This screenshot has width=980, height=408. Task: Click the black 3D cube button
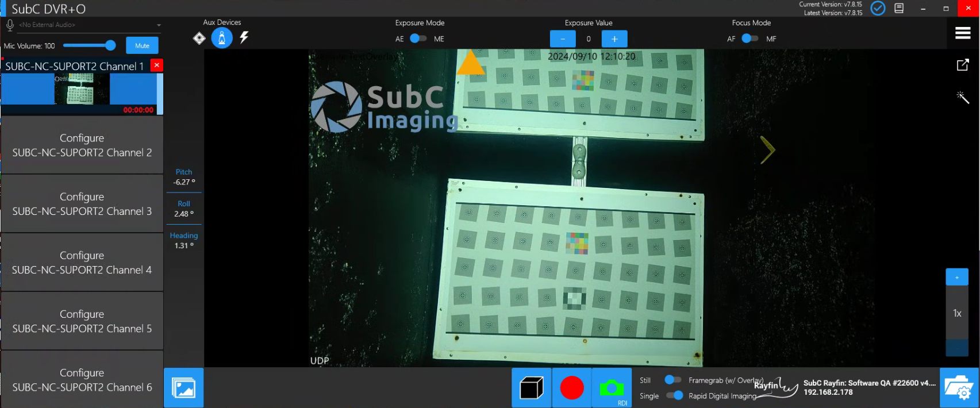coord(531,388)
